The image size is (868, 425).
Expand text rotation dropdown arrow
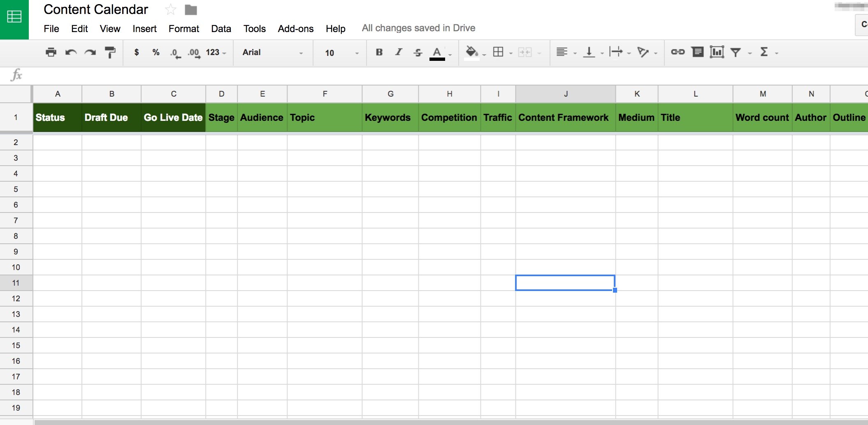(656, 53)
